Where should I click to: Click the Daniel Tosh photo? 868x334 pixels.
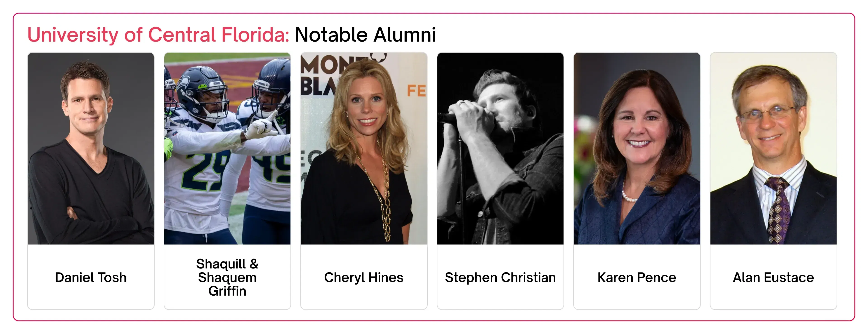(91, 148)
